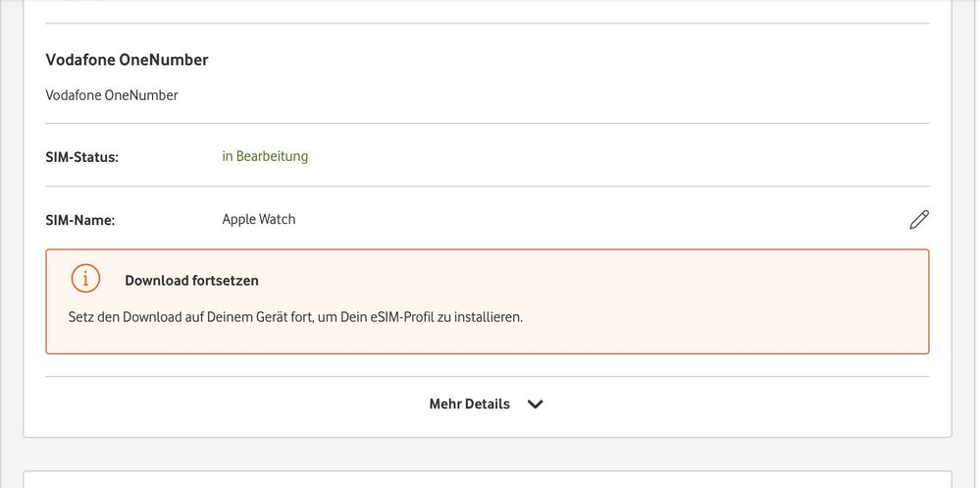Click the word Mehr above the card bottom

(x=446, y=404)
